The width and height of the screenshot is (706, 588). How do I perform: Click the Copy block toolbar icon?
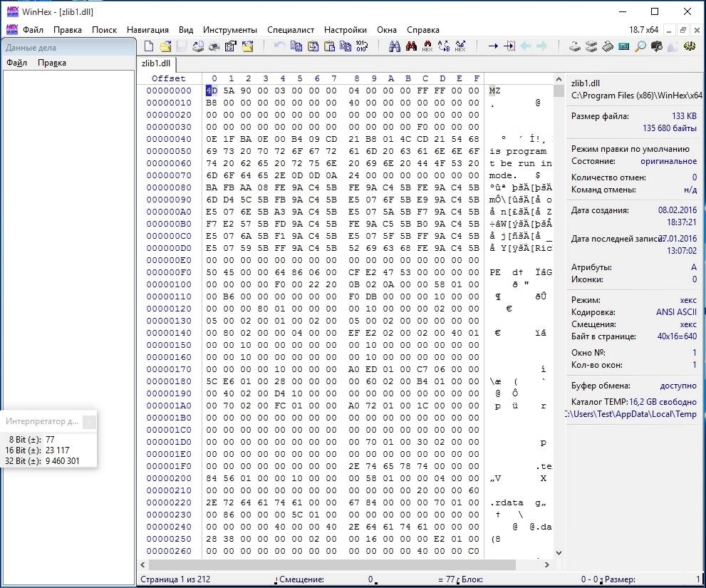click(296, 46)
